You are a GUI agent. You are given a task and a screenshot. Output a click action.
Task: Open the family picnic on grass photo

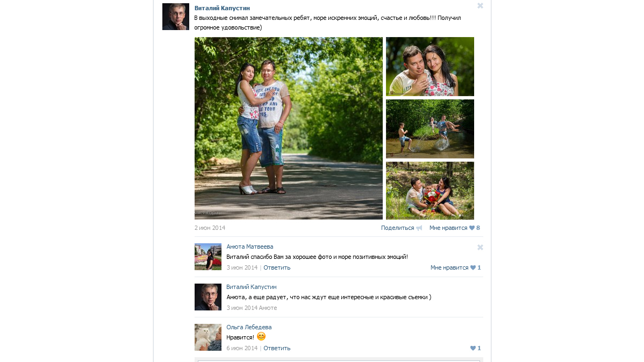(x=430, y=191)
